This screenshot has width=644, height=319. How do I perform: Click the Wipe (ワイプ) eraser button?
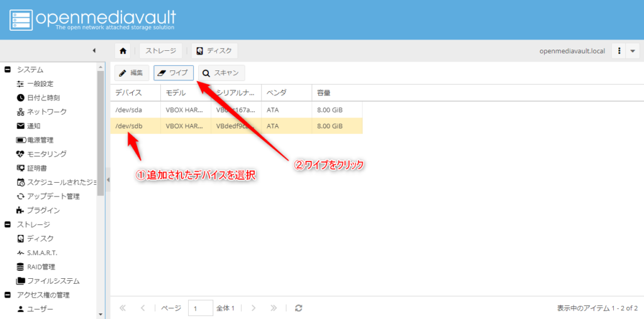coord(174,73)
